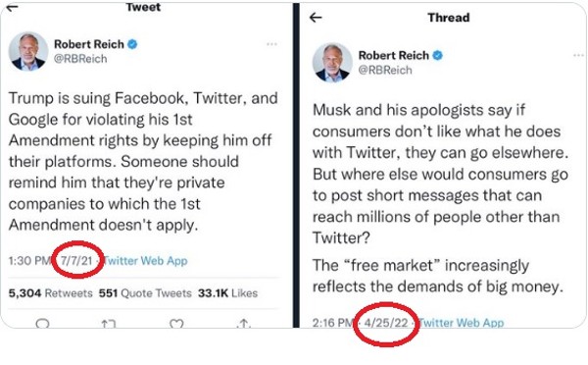The image size is (588, 365).
Task: Open Robert Reich avatar on left tweet
Action: coord(28,51)
